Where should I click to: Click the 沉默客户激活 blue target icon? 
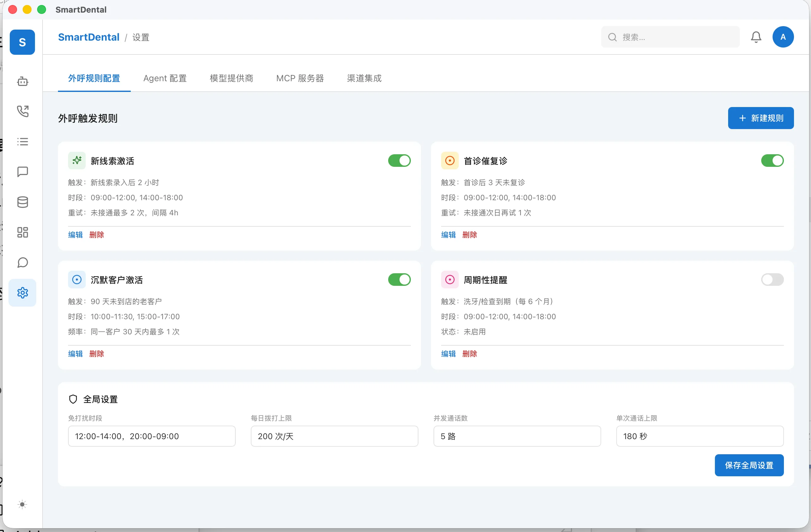click(77, 280)
